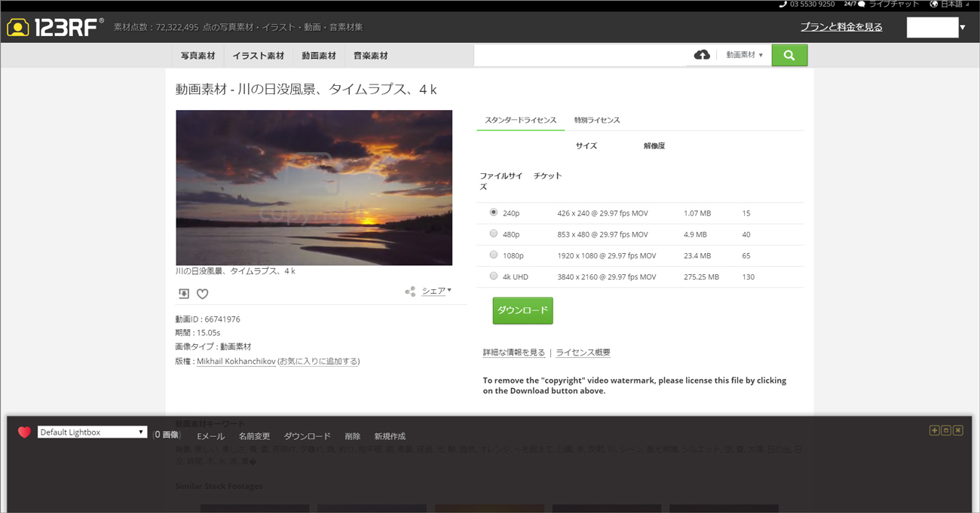Click the 275.25 MB file size text

click(x=701, y=276)
